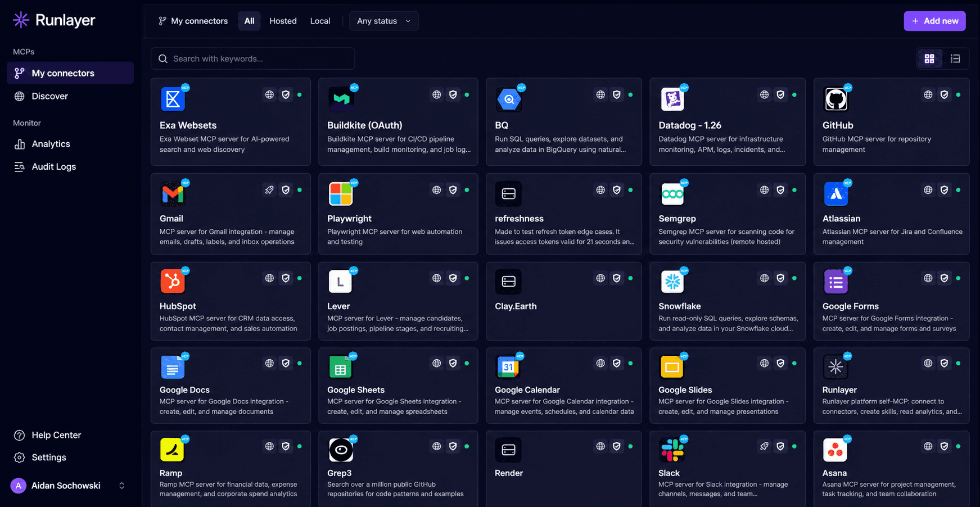Click the rocket icon on Slack card
The width and height of the screenshot is (980, 507).
[764, 446]
